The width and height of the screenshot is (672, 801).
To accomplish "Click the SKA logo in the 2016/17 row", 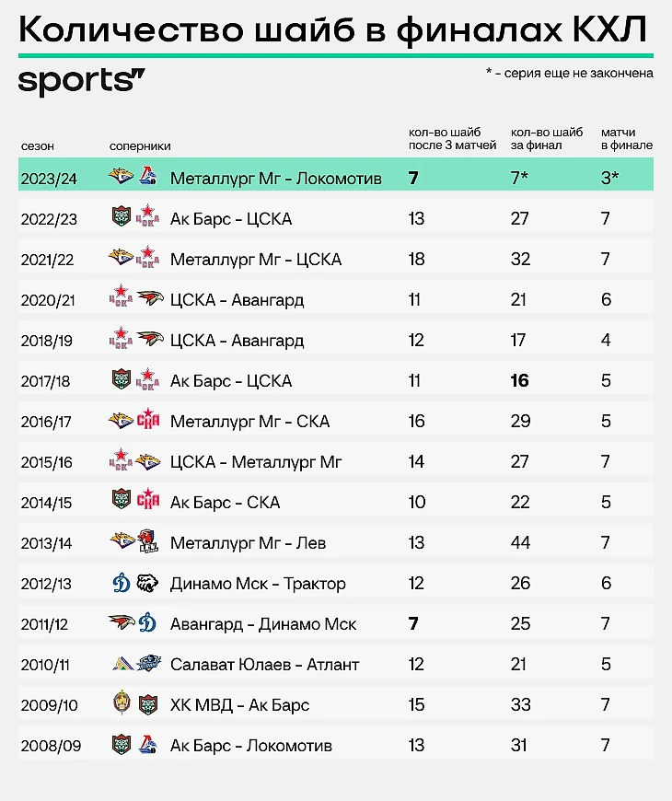I will point(148,421).
